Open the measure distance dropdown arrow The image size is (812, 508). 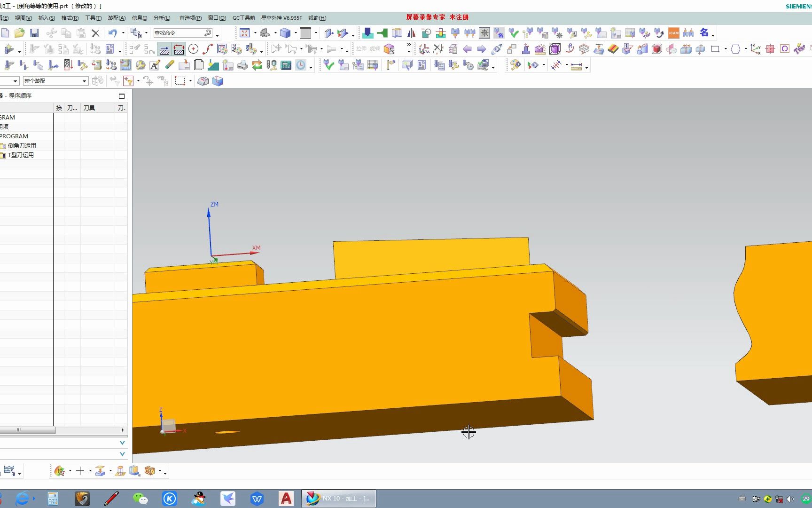coord(586,67)
